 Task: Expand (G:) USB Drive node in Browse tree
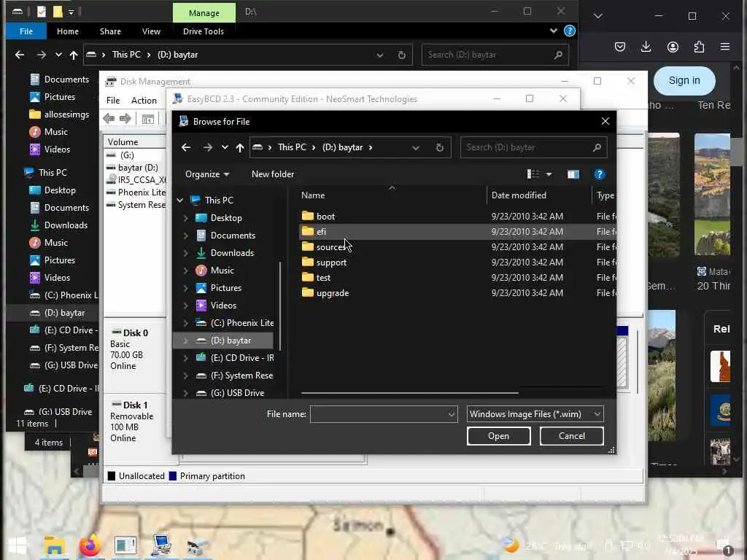click(x=186, y=393)
